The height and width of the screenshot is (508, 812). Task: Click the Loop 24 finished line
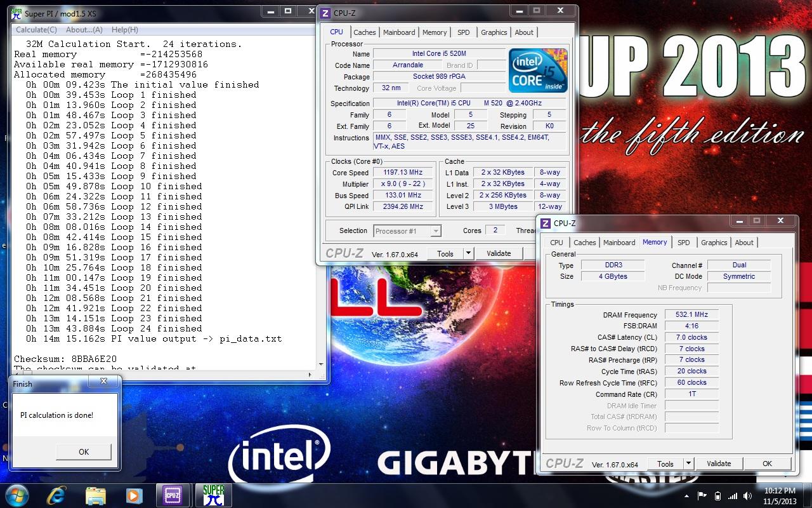tap(114, 329)
